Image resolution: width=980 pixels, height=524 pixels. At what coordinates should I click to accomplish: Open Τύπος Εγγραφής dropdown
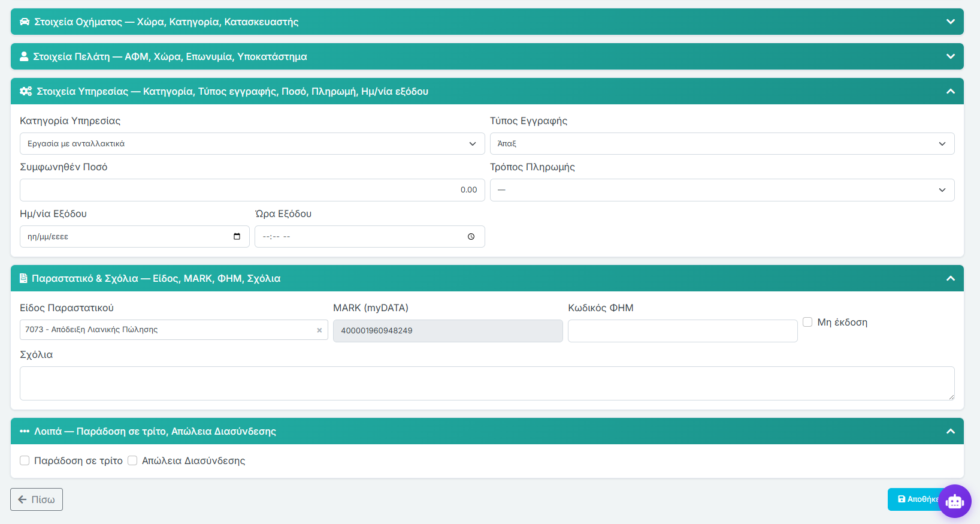[722, 143]
